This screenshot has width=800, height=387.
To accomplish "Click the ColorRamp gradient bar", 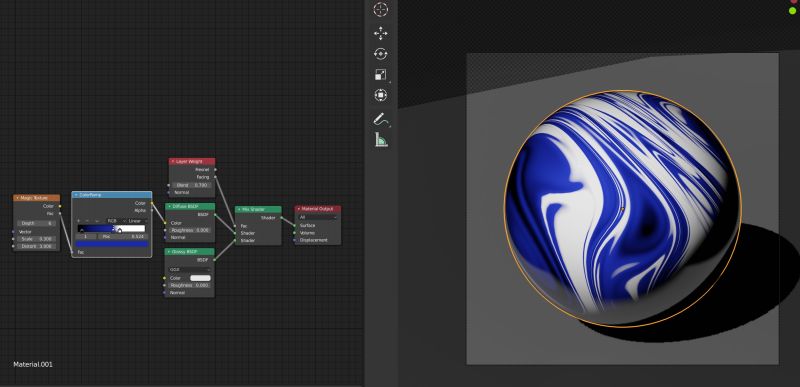I will tap(111, 228).
